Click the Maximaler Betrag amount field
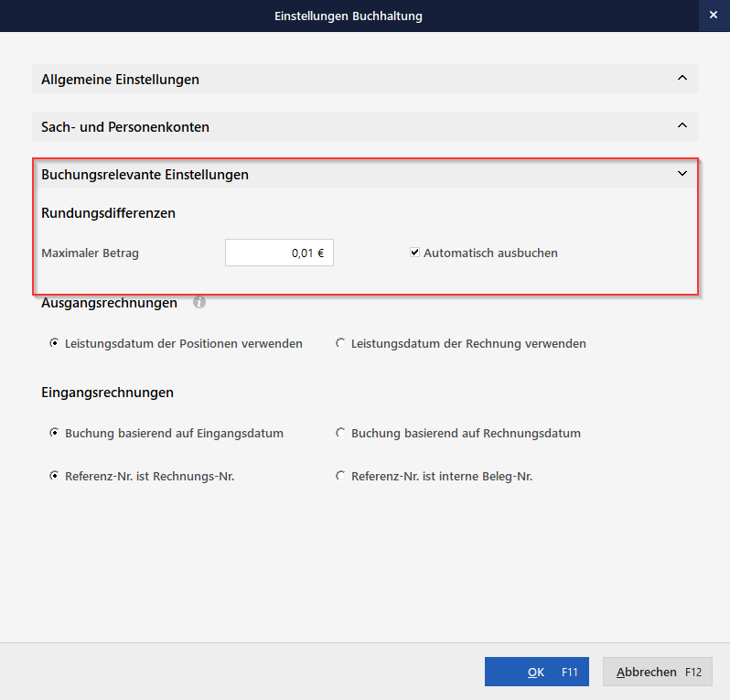Image resolution: width=730 pixels, height=700 pixels. tap(279, 253)
